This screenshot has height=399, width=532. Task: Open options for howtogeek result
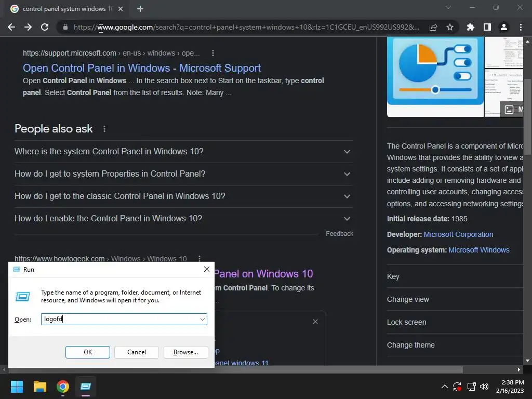point(199,259)
